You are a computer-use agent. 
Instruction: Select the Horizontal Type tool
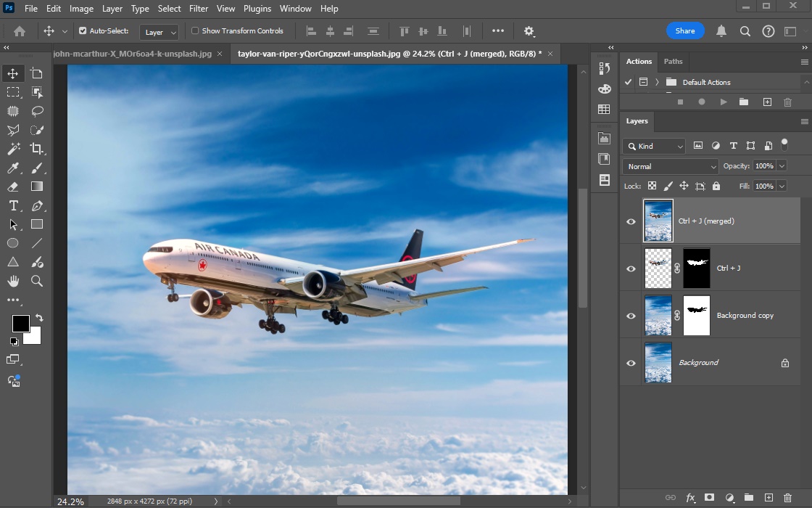coord(13,205)
